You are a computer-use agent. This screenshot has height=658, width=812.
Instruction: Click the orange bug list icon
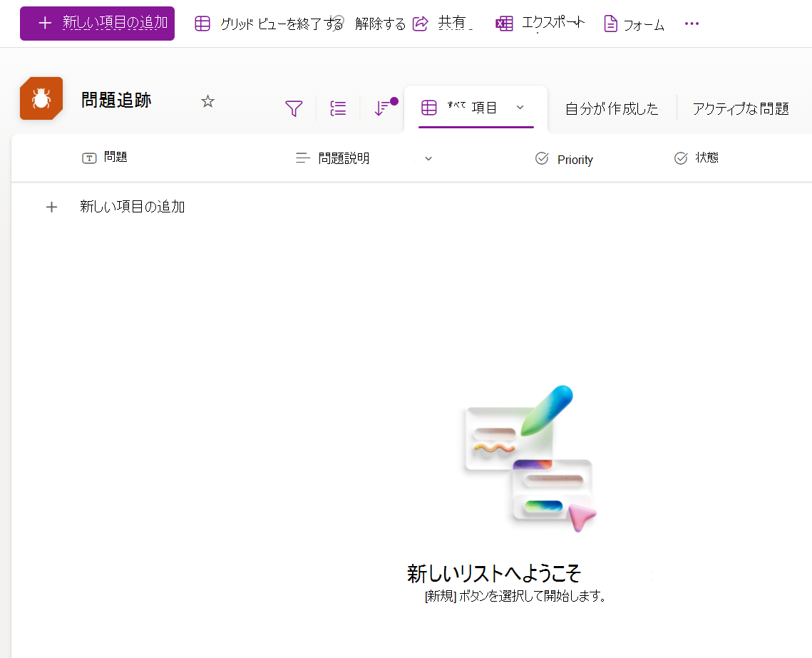point(41,98)
